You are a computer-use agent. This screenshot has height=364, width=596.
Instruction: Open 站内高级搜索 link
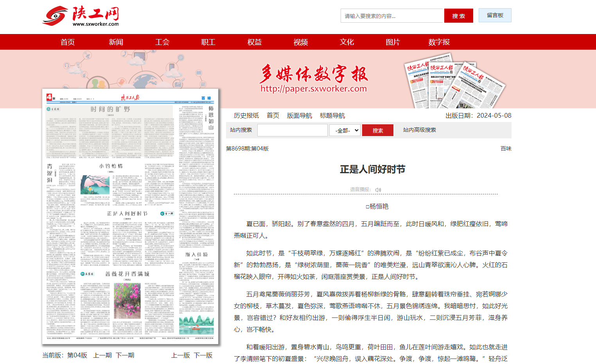pos(420,130)
